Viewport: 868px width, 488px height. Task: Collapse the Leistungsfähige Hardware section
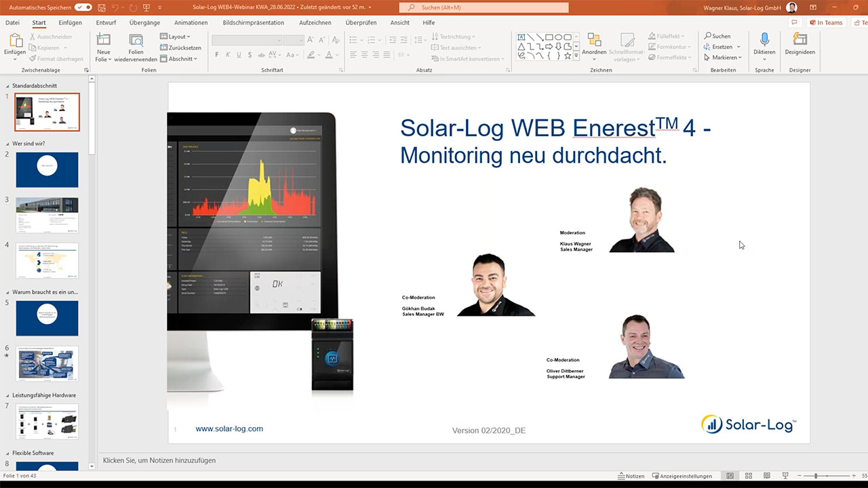tap(8, 395)
